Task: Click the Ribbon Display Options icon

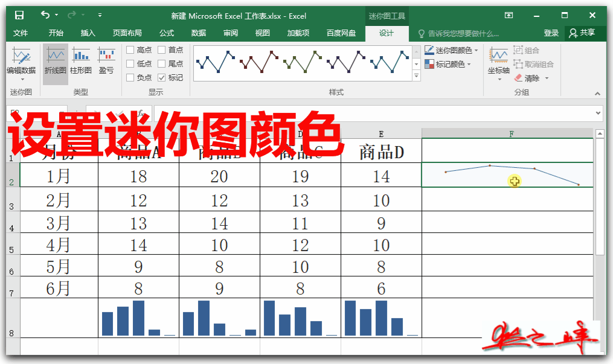Action: click(x=509, y=15)
